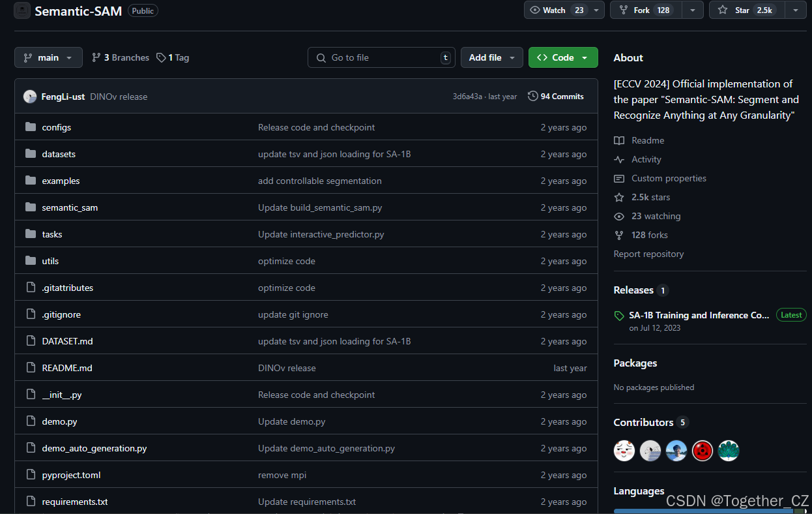Image resolution: width=812 pixels, height=514 pixels.
Task: Expand the Fork options arrow
Action: (693, 10)
